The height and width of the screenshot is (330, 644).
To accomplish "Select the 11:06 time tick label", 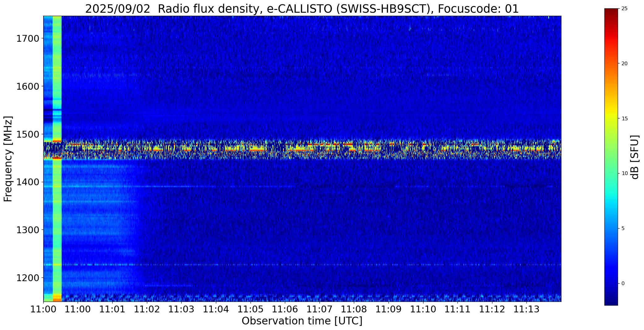I will click(x=285, y=309).
